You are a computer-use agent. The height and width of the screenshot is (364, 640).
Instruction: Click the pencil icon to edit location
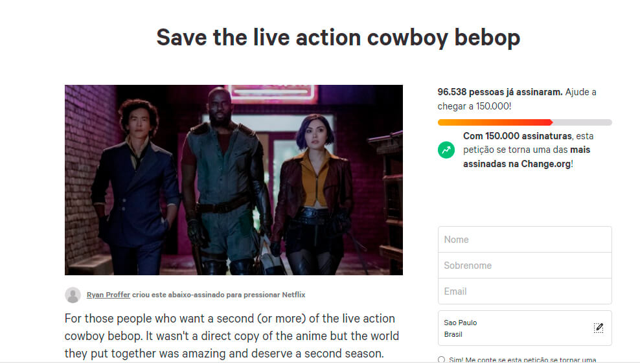coord(599,328)
